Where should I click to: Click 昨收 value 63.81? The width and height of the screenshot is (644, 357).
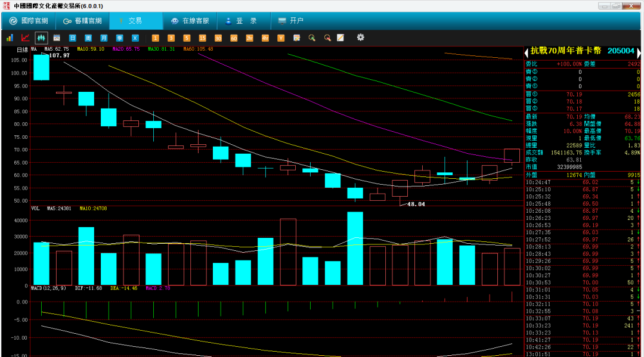[574, 160]
